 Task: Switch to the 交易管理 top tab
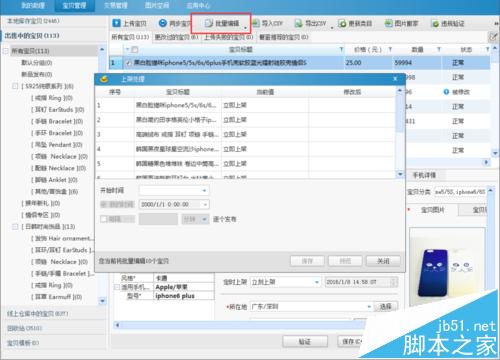115,5
